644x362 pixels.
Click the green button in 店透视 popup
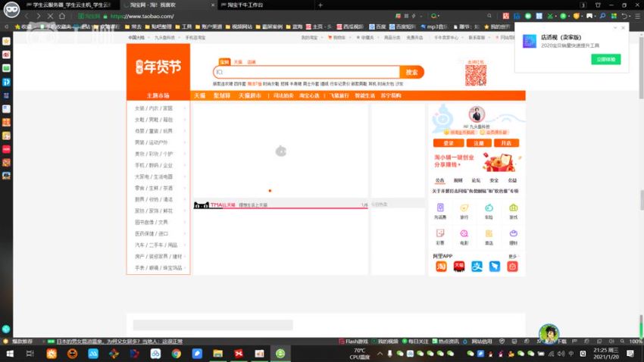(606, 59)
